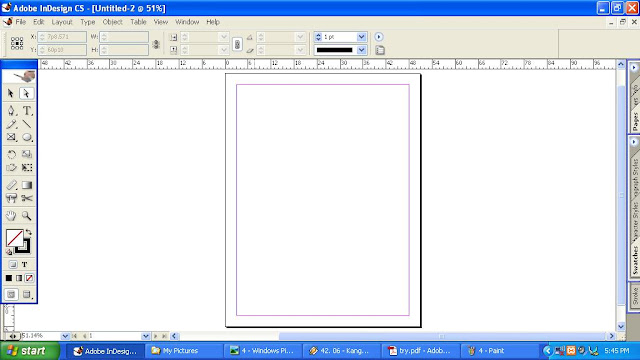This screenshot has height=360, width=640.
Task: Apply solid color button in toolbox
Action: click(9, 278)
